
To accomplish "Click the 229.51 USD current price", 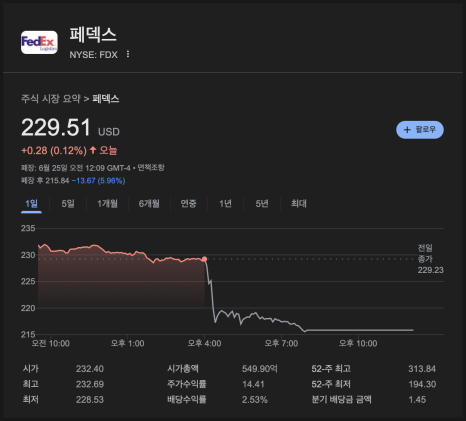I will 70,128.
